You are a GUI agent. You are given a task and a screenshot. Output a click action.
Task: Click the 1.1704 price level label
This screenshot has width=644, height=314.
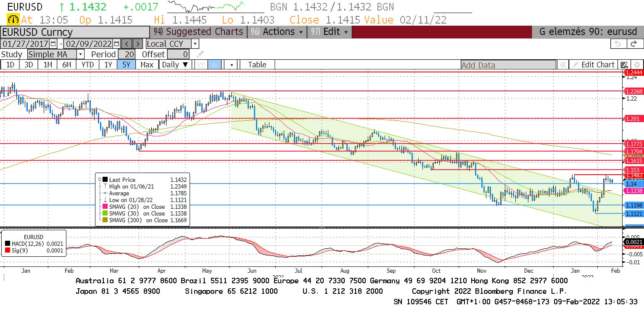tap(633, 151)
